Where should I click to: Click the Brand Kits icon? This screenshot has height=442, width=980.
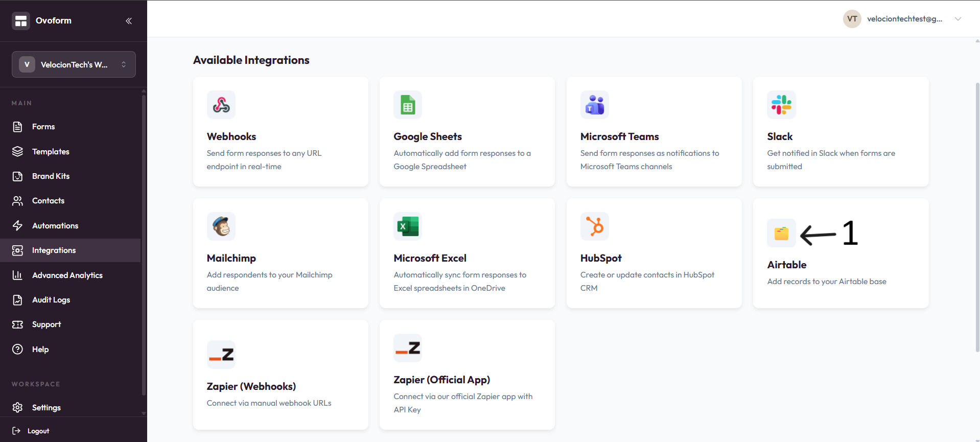pos(17,176)
